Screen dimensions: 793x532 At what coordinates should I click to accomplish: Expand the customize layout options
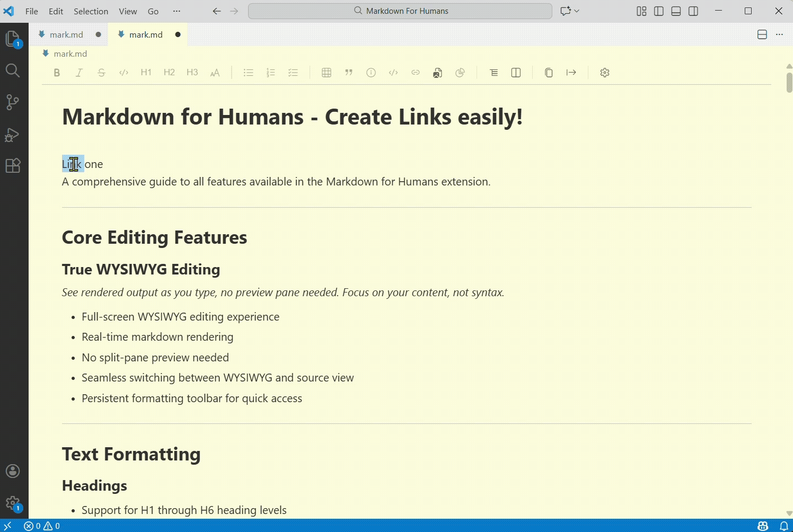coord(640,11)
